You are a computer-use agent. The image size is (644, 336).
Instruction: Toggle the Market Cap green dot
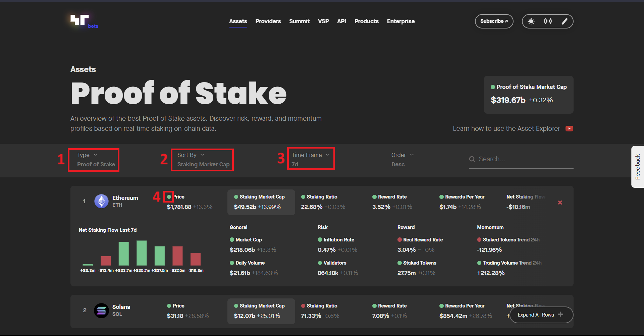[x=232, y=240]
